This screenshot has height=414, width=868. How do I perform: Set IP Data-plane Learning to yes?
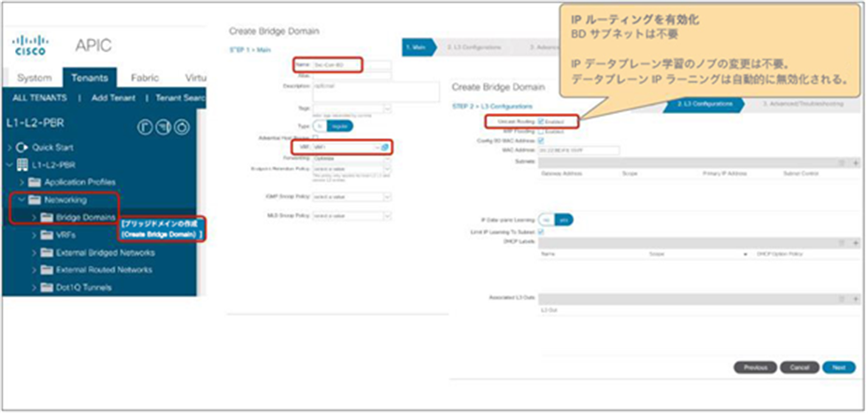pos(564,220)
